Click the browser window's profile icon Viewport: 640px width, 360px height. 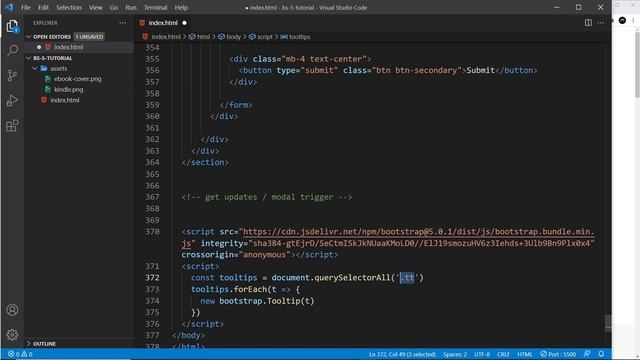tap(622, 20)
